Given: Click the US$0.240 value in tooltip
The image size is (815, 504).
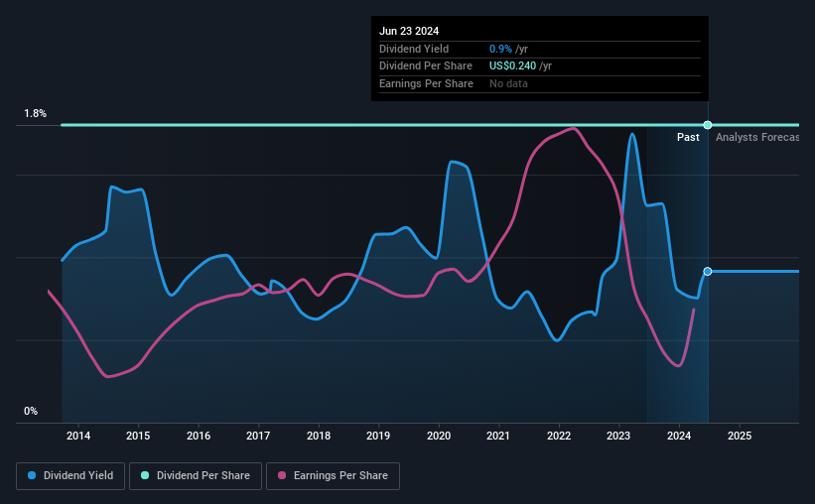Looking at the screenshot, I should point(512,66).
